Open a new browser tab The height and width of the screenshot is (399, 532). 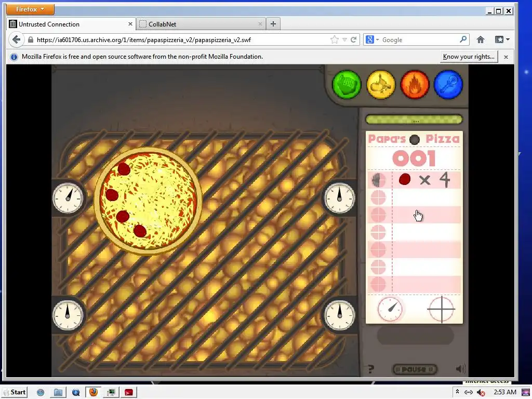click(273, 24)
